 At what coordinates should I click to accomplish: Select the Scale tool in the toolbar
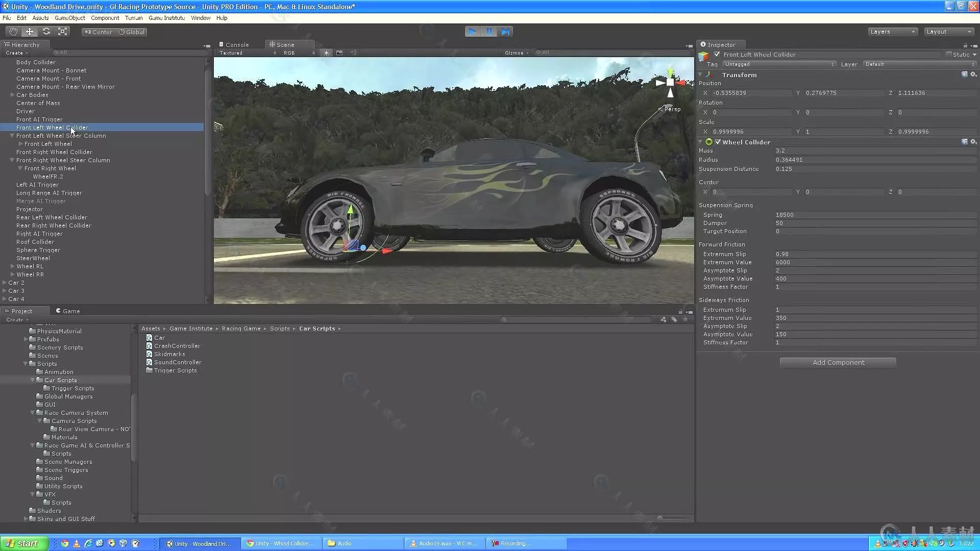click(63, 32)
